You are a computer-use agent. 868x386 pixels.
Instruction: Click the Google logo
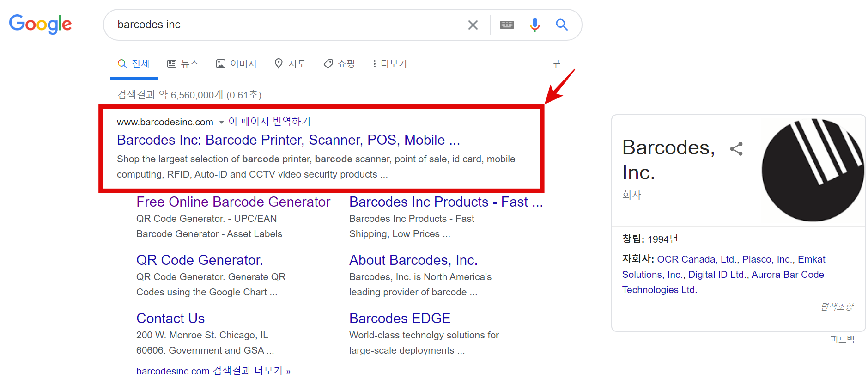tap(41, 24)
